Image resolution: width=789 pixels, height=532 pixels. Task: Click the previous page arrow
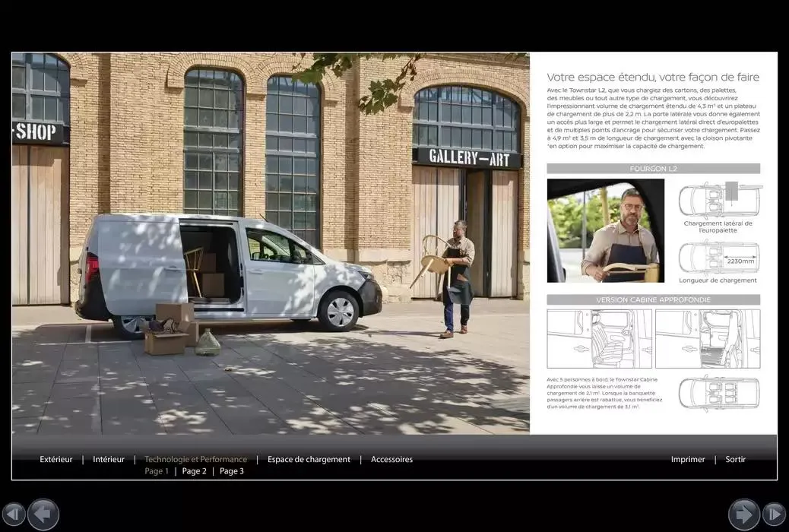[x=43, y=514]
